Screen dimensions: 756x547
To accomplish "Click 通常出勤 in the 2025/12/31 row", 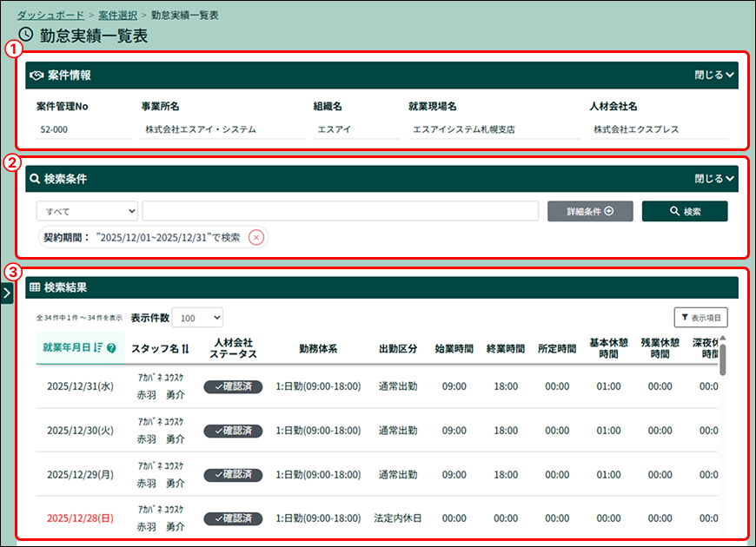I will click(x=398, y=386).
